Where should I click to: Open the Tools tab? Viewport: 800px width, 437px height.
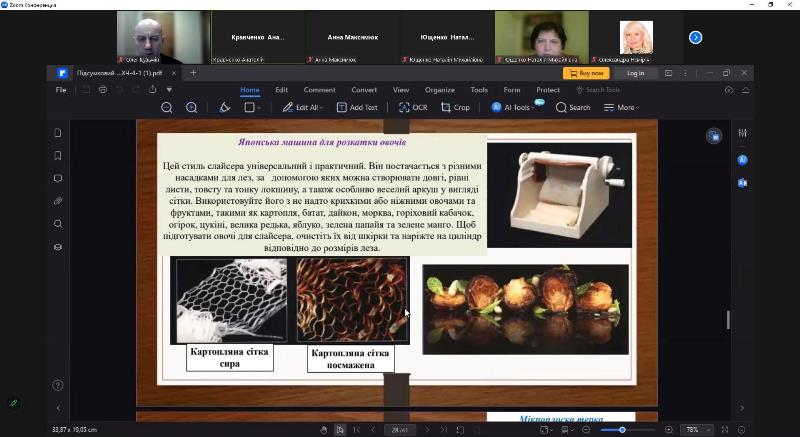click(479, 90)
